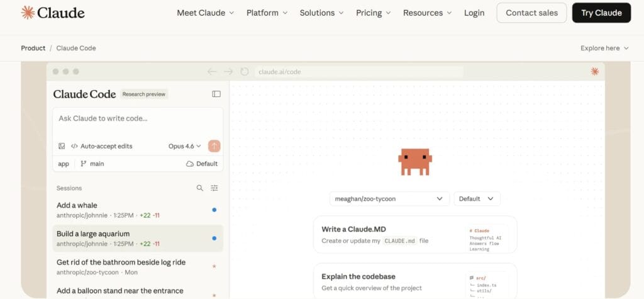644x299 pixels.
Task: Select the main branch indicator
Action: point(92,164)
